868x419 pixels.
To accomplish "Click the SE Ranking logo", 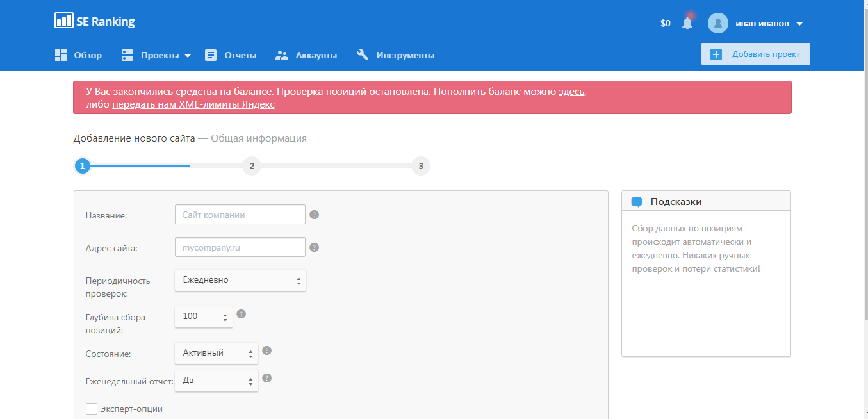I will (95, 21).
